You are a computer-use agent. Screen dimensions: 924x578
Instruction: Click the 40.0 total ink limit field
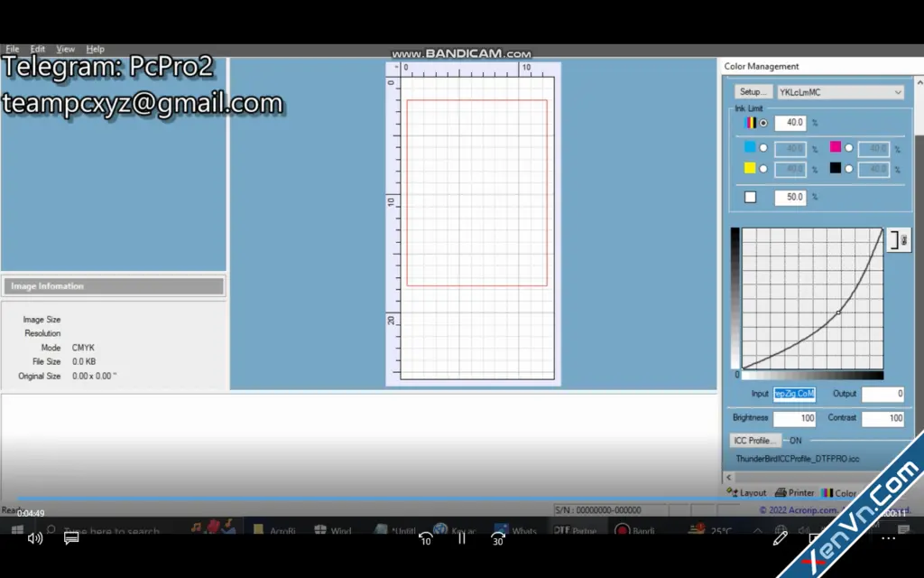point(790,123)
